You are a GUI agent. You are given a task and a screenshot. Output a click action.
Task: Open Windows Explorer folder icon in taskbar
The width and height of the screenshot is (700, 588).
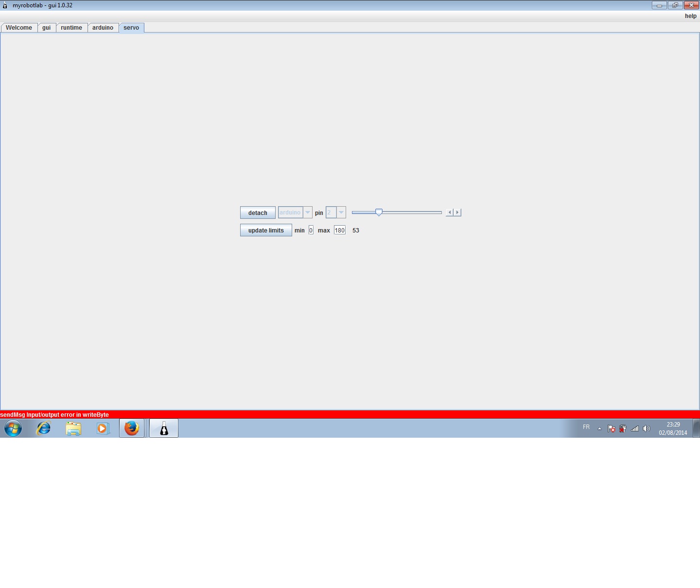[73, 428]
